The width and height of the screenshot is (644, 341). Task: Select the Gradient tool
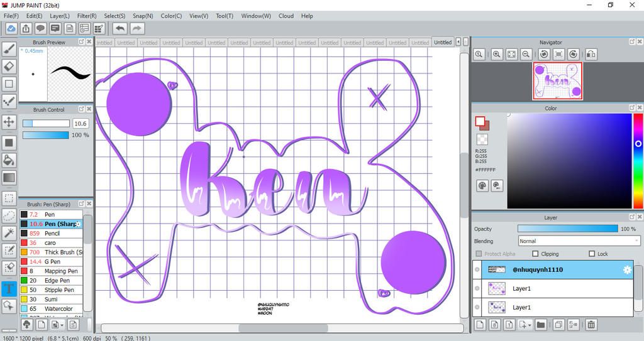(x=9, y=178)
